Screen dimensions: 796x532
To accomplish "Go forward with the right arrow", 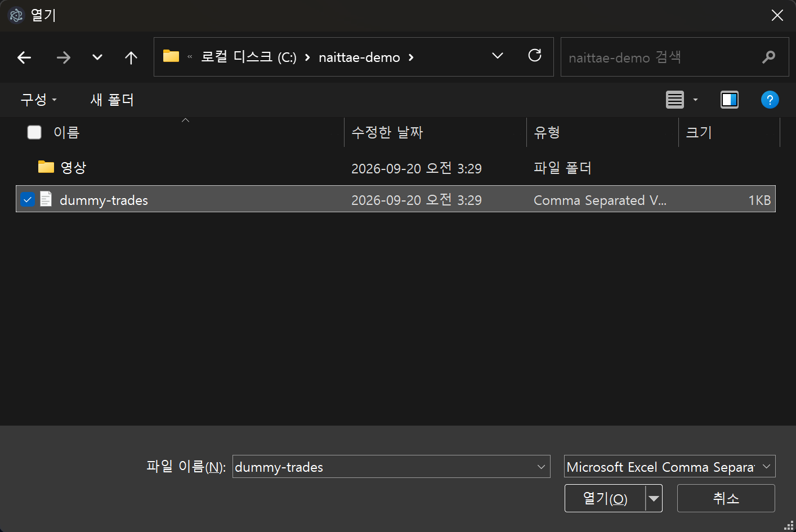I will 63,57.
